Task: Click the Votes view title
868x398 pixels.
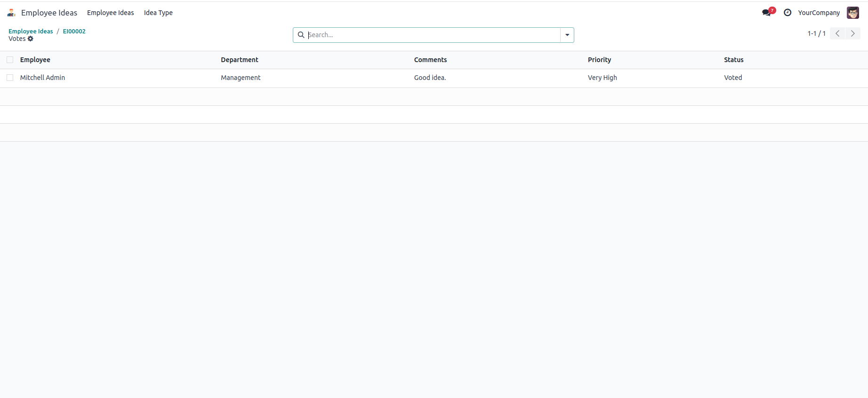Action: [x=17, y=39]
